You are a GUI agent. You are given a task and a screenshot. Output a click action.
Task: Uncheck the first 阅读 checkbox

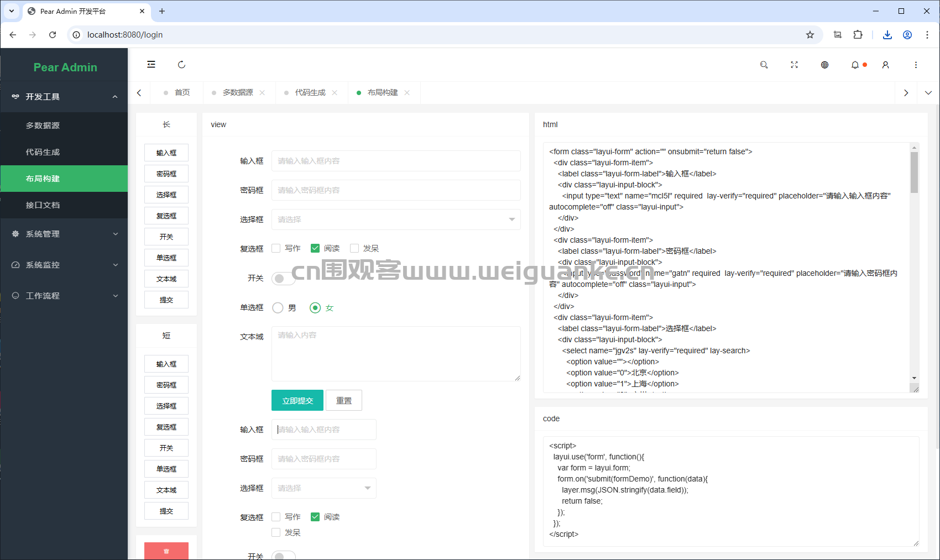(x=315, y=248)
